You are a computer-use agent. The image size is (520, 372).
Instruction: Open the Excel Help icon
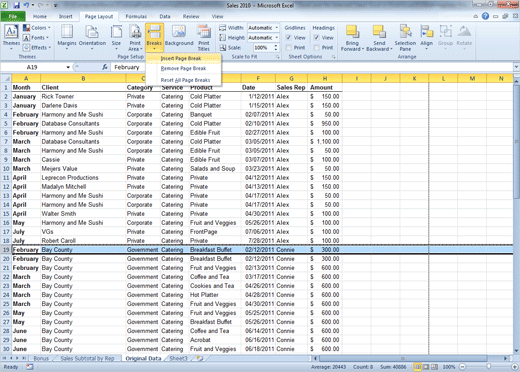coord(485,16)
